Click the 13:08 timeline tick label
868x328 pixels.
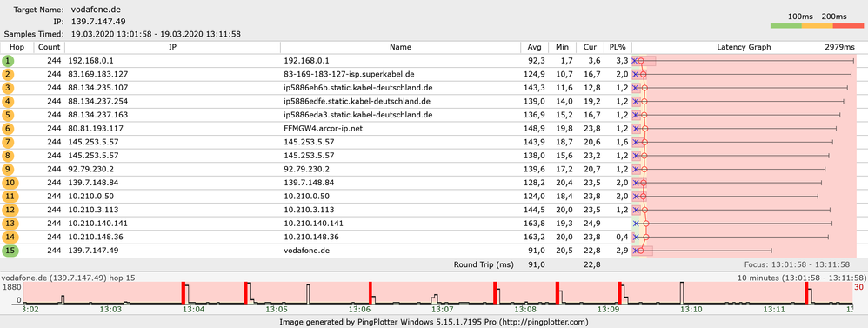[x=524, y=309]
